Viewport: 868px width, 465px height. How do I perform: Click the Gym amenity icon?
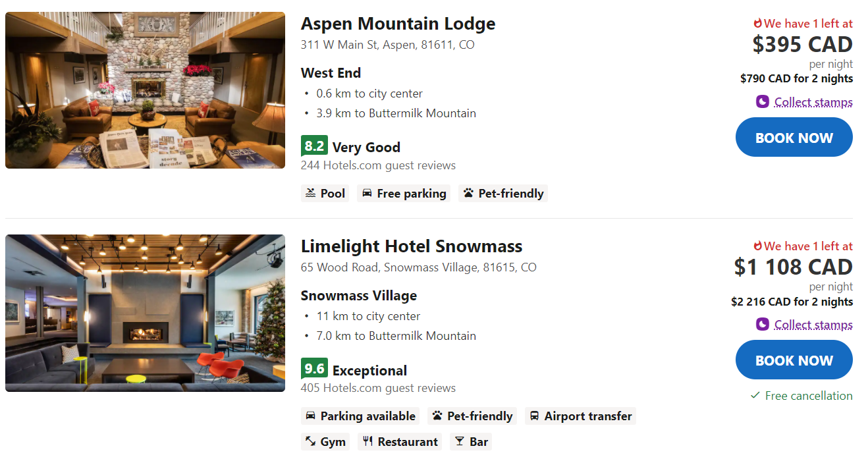pyautogui.click(x=311, y=442)
